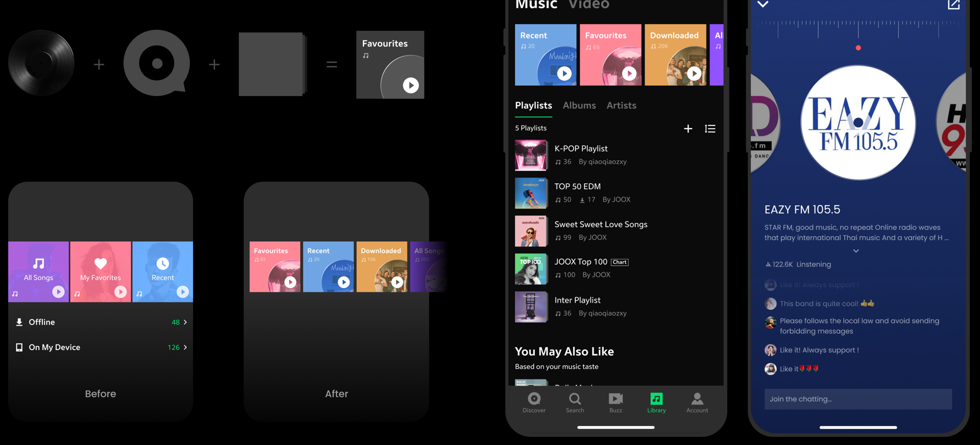Collapse radio player with down chevron
This screenshot has height=445, width=980.
coord(763,4)
